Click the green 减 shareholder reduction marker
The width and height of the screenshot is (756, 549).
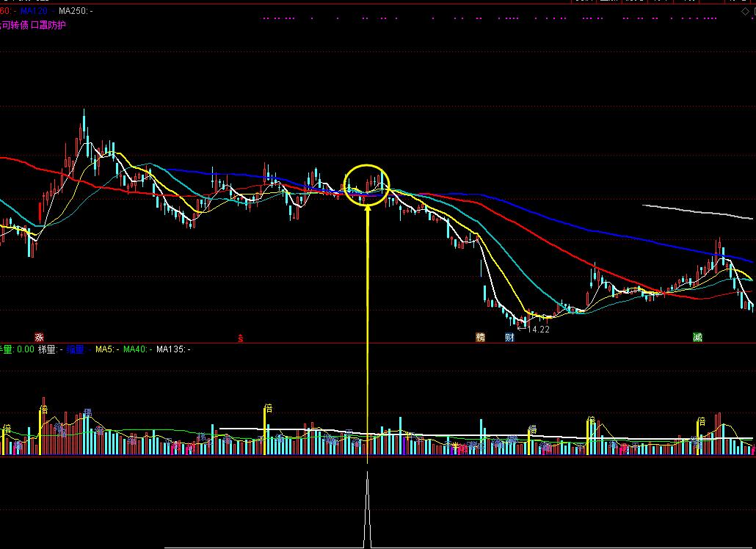[x=697, y=338]
